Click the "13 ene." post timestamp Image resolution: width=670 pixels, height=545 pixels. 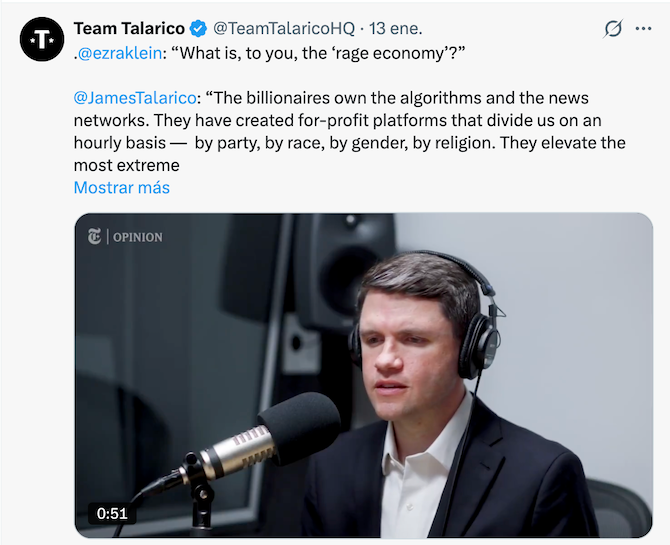[x=396, y=29]
